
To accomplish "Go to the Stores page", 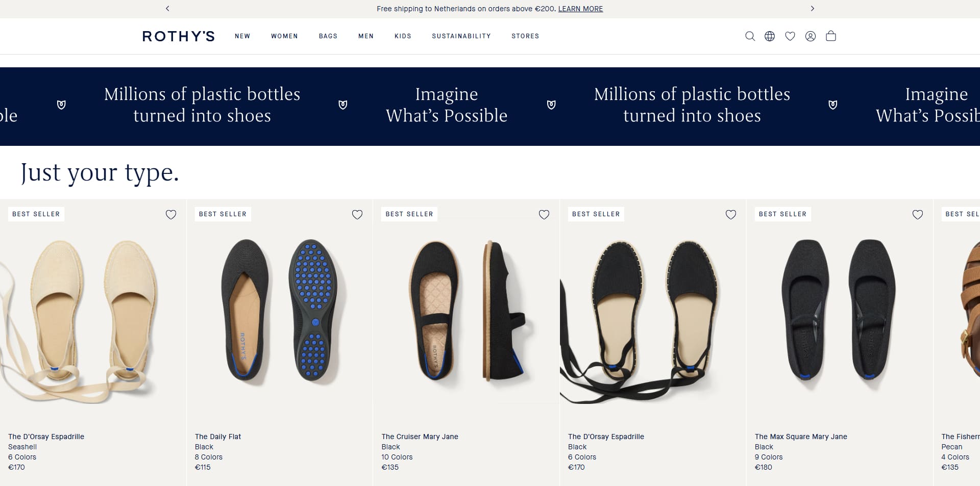I will tap(525, 36).
